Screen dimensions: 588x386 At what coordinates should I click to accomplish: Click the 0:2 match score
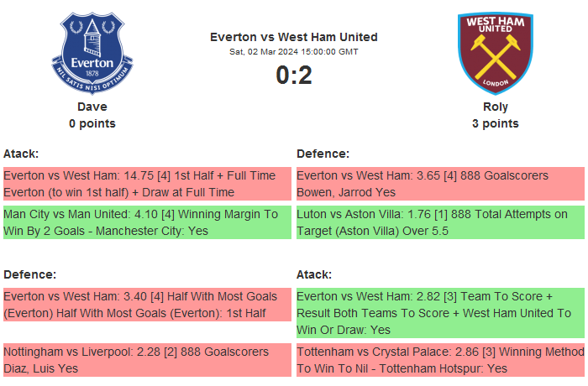point(294,76)
